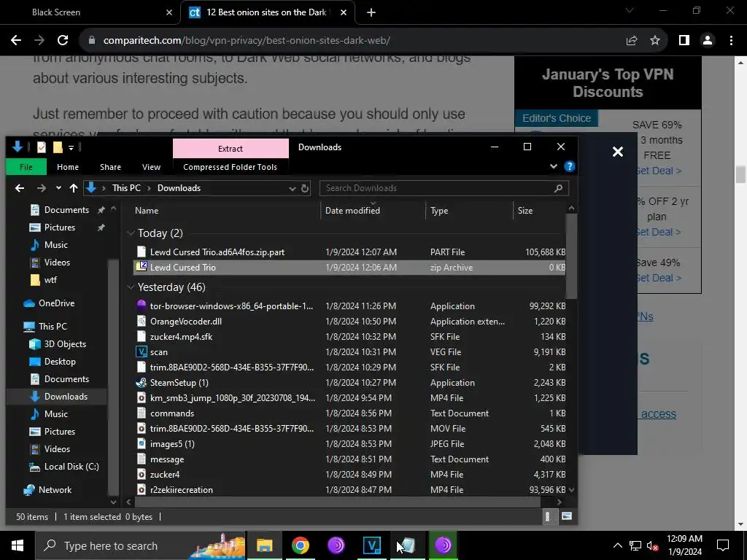Expand the chevron after This PC in path

(x=149, y=188)
